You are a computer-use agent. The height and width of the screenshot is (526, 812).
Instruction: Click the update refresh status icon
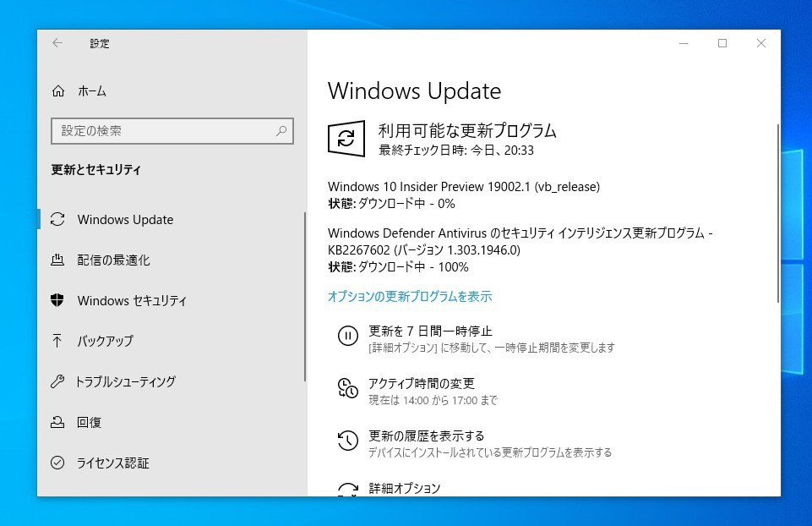[346, 139]
